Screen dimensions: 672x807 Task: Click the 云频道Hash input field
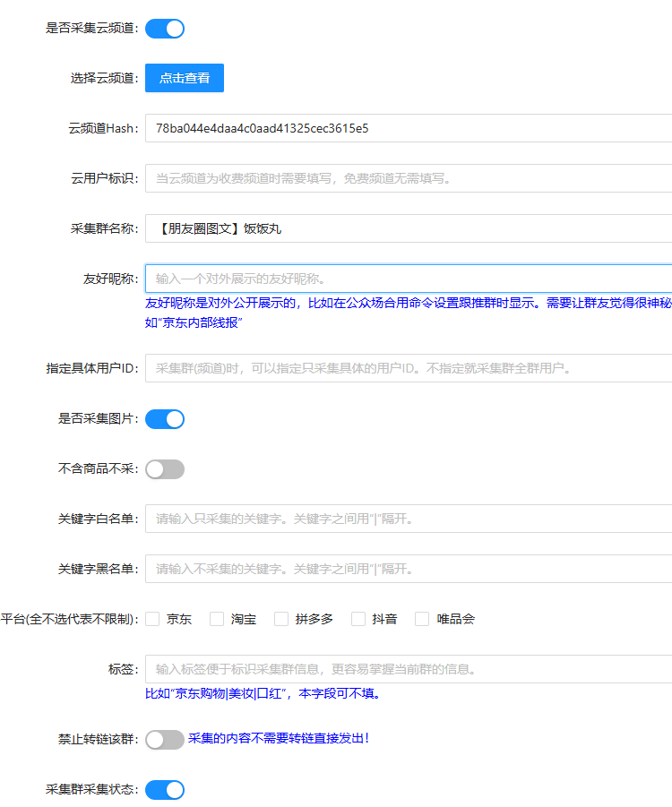pyautogui.click(x=409, y=128)
